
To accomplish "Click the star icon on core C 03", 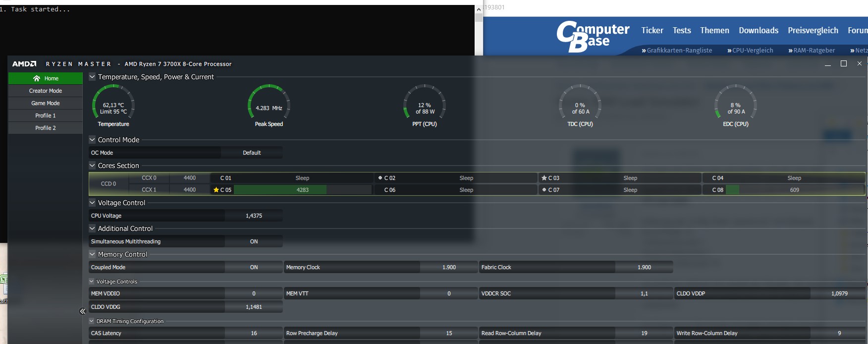I will [544, 178].
